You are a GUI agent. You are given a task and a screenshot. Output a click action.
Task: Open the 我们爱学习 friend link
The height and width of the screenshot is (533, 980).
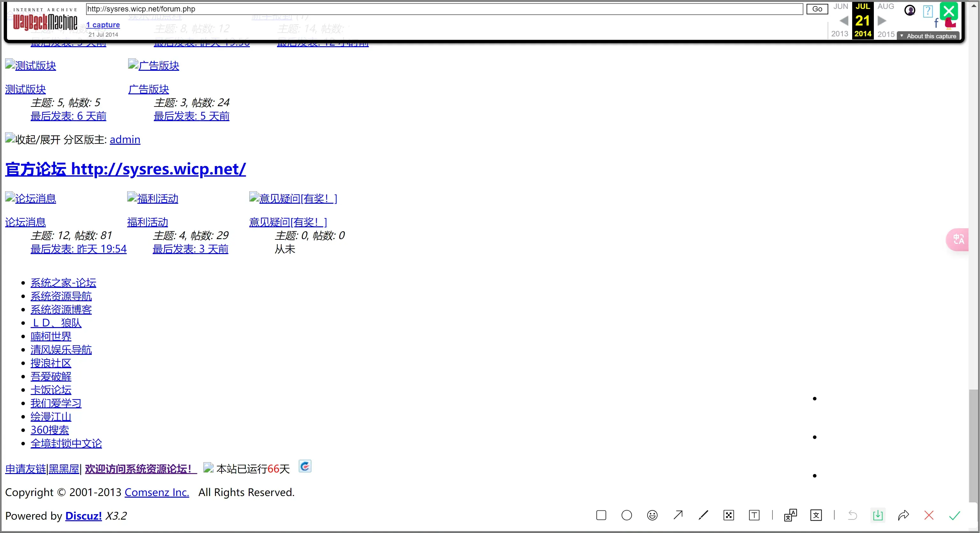click(x=56, y=403)
